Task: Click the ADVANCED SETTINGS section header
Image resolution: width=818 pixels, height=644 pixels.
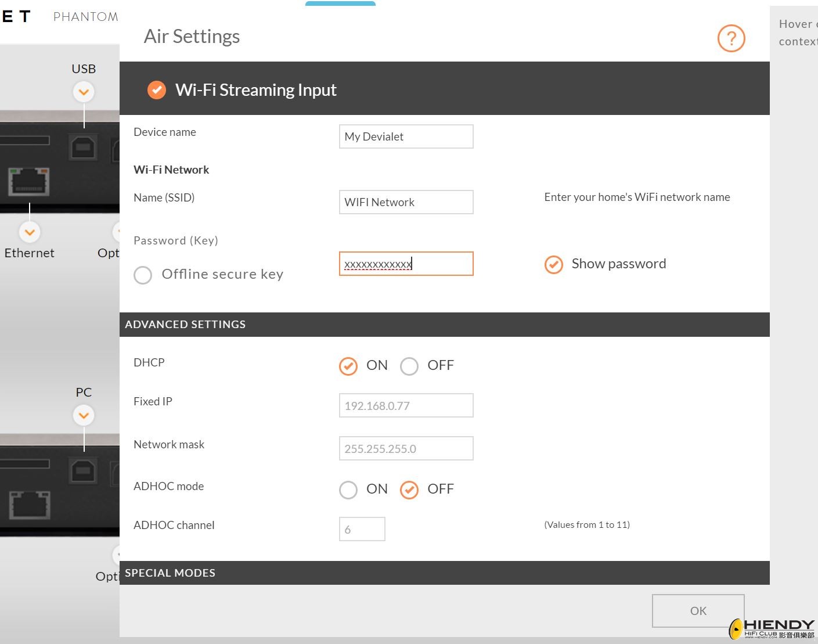Action: [x=445, y=325]
